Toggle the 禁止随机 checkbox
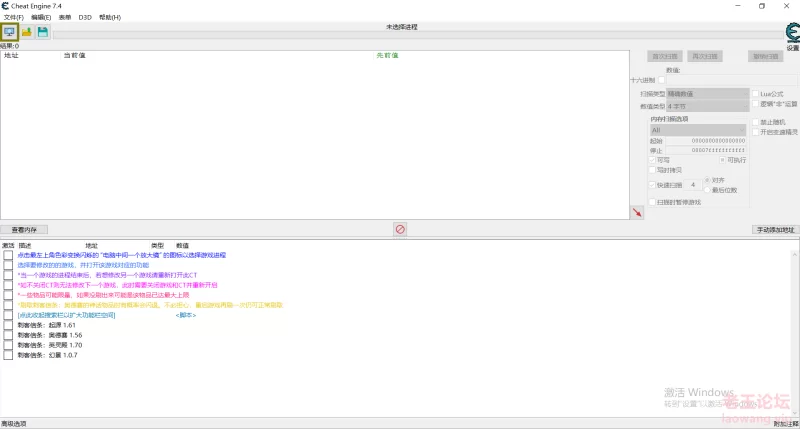This screenshot has width=800, height=429. 756,122
